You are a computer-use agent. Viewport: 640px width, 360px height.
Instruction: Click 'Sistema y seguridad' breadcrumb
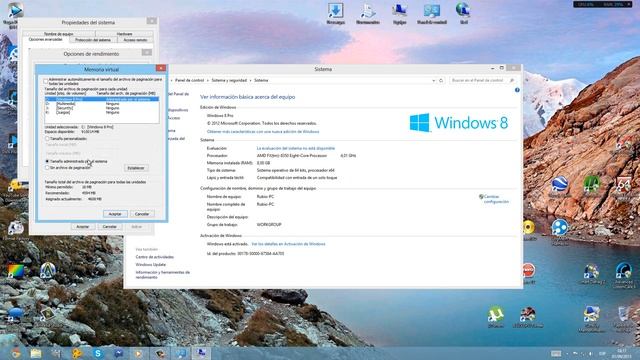click(x=229, y=80)
